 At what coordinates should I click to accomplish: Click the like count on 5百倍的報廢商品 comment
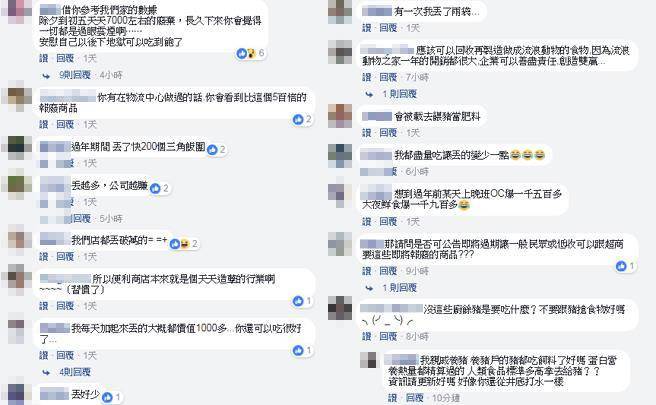(308, 120)
